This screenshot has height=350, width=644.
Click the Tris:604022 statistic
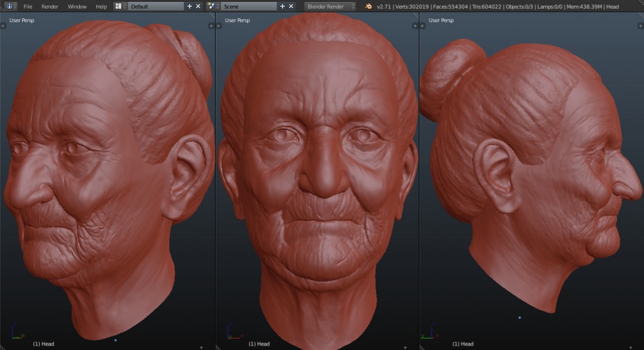(x=486, y=6)
